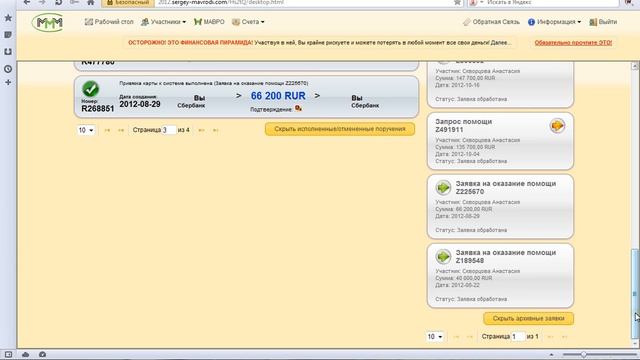Open requests per-page dropdown showing 10
Image resolution: width=640 pixels, height=360 pixels.
point(435,337)
